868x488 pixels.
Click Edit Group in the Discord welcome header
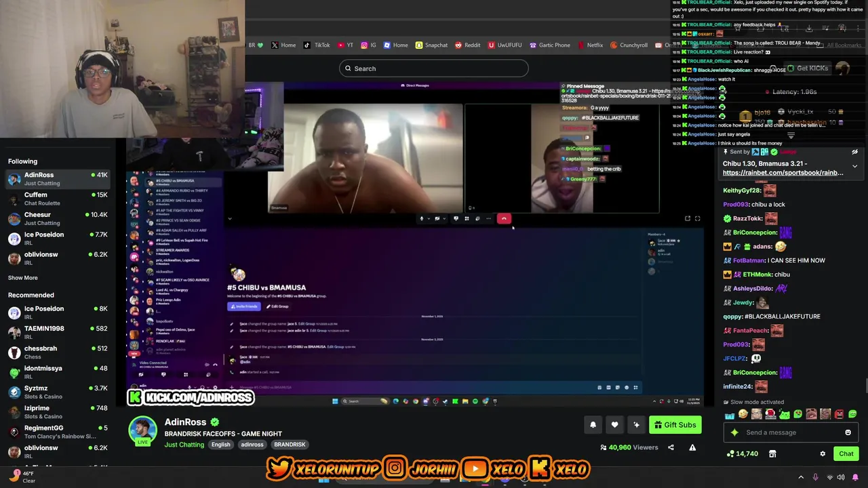pos(278,306)
